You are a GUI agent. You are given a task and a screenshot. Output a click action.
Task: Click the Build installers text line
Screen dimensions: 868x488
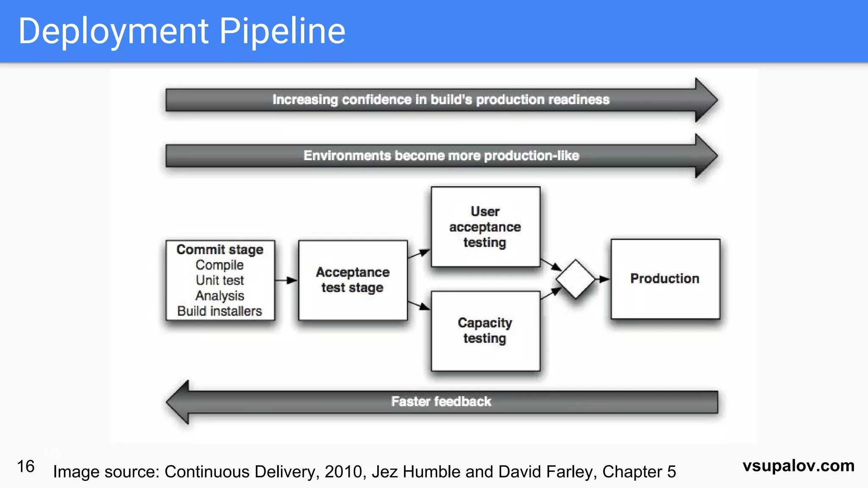(220, 311)
